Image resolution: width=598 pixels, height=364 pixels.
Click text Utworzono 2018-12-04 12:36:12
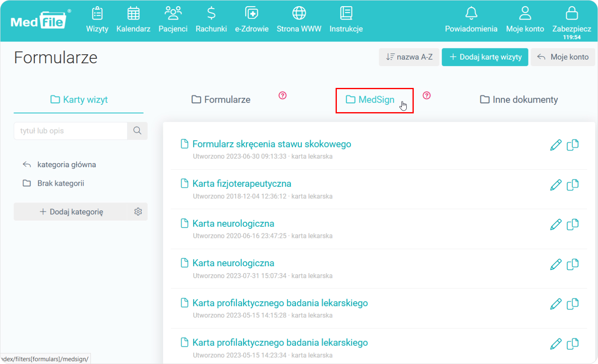(x=240, y=196)
